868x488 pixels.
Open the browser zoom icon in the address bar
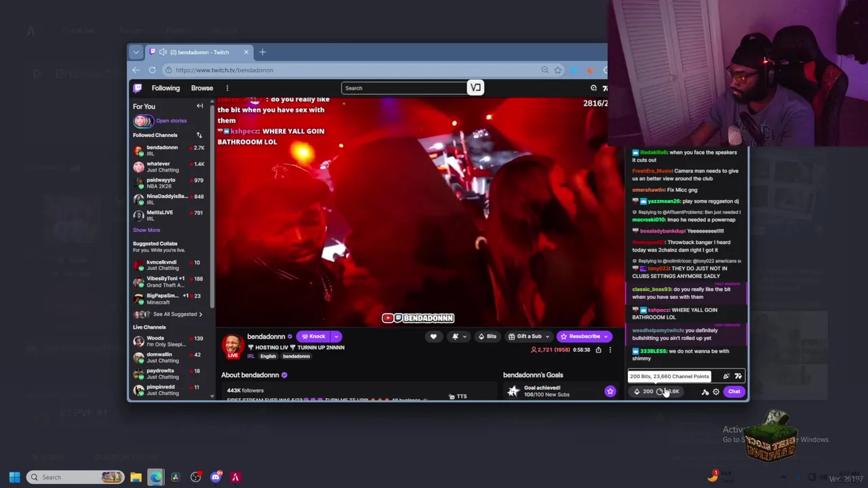click(545, 70)
